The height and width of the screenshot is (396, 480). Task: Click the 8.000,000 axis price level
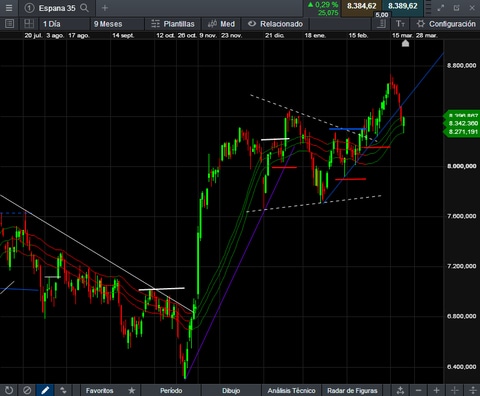(x=462, y=166)
